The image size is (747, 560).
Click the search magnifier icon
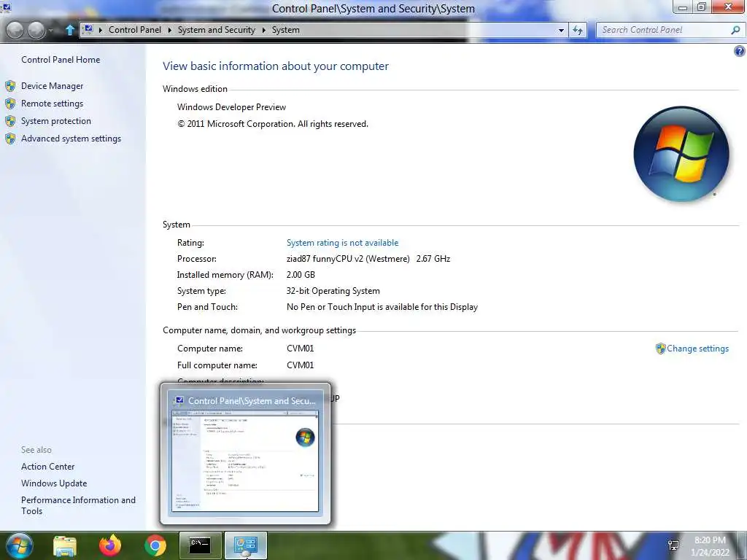(735, 30)
